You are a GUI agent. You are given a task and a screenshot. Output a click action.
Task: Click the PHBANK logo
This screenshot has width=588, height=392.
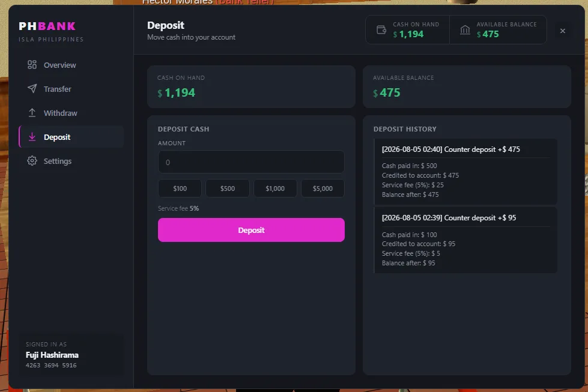click(47, 26)
